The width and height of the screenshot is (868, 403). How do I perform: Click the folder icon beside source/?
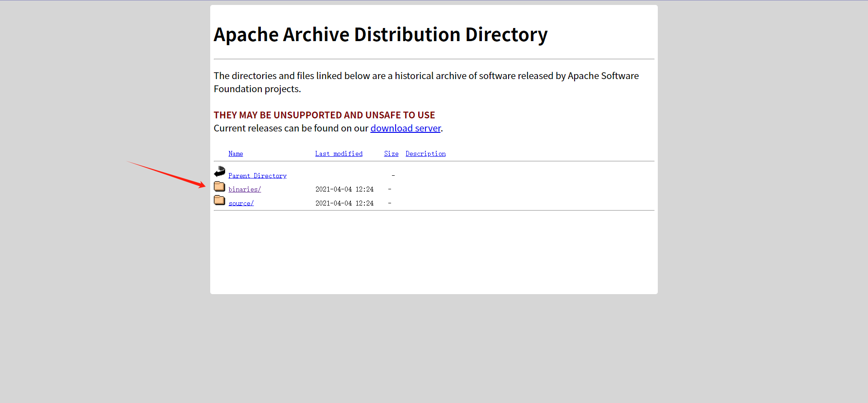[220, 200]
